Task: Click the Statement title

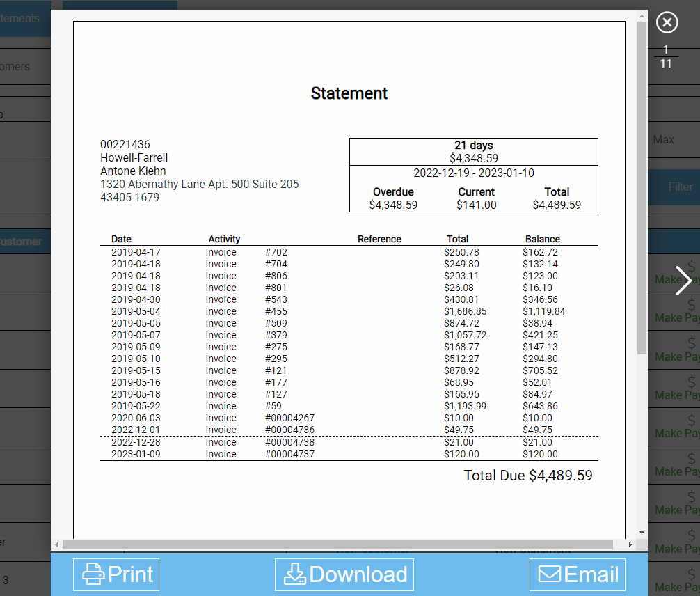Action: 349,93
